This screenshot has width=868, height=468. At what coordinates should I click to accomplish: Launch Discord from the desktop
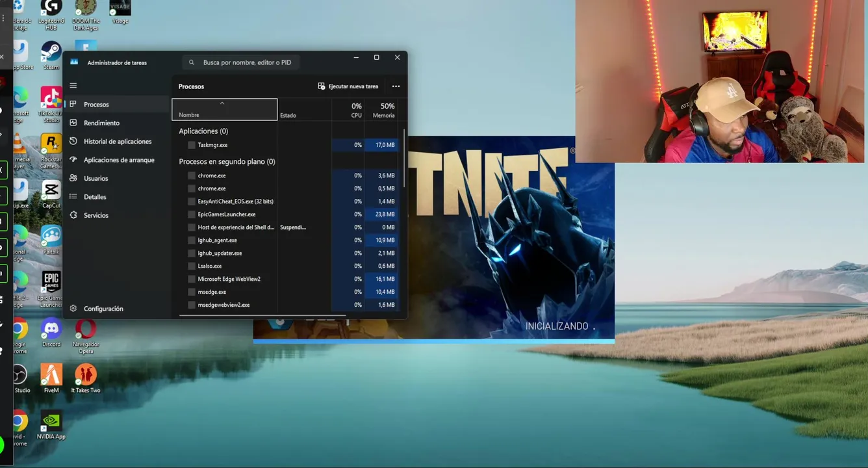coord(51,333)
